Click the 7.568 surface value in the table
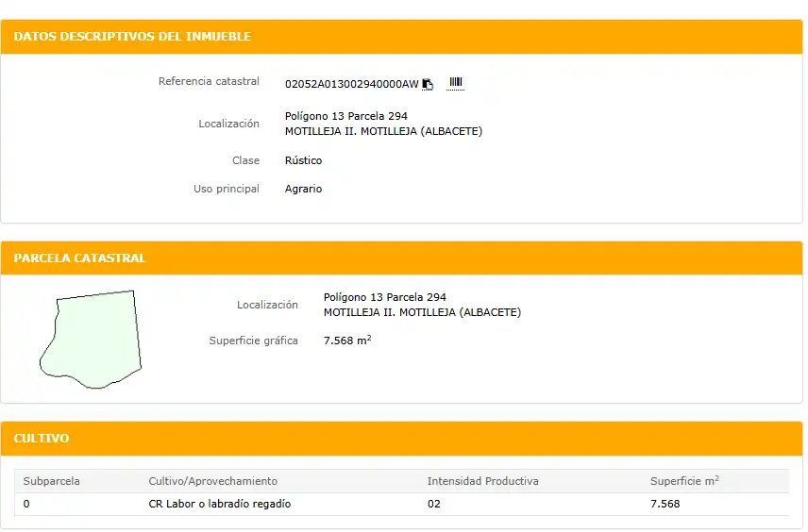Image resolution: width=808 pixels, height=532 pixels. coord(665,504)
